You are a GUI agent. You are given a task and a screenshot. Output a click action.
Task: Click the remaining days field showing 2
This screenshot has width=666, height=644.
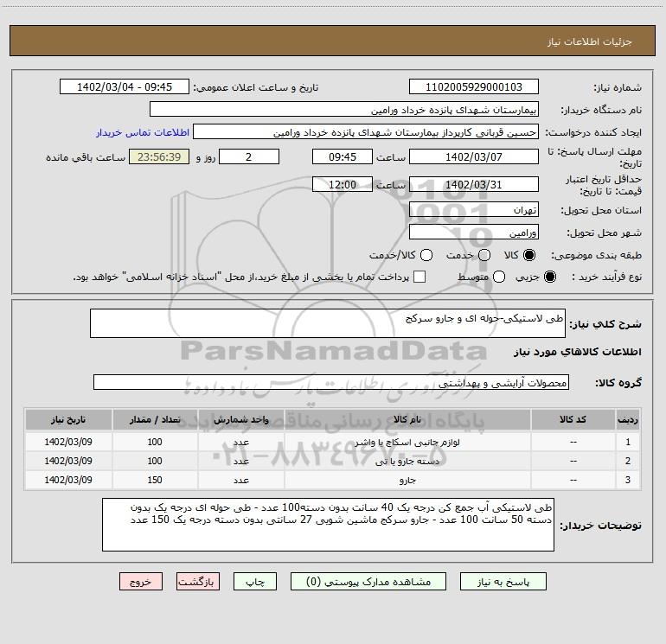[x=249, y=156]
